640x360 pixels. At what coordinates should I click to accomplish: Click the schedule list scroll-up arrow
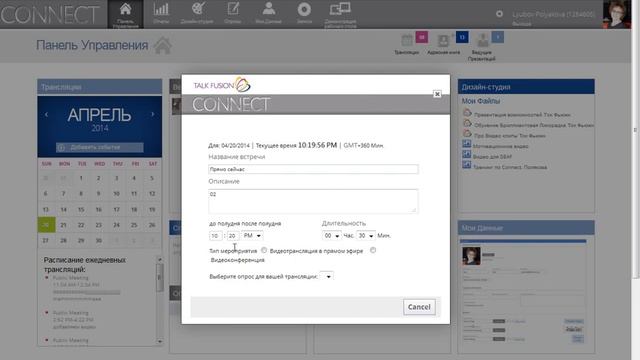click(x=160, y=260)
